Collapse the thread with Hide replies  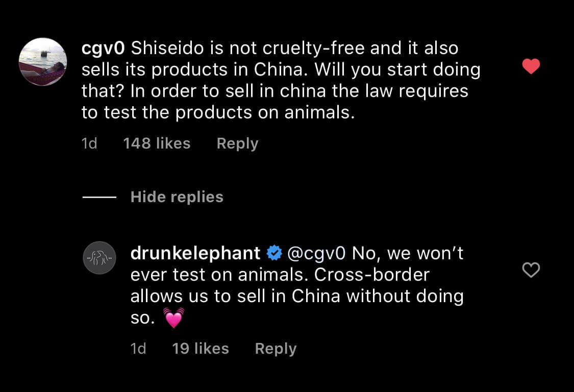tap(177, 197)
